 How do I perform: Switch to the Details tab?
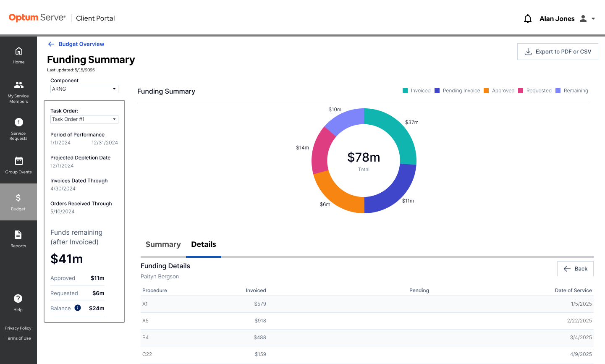pos(204,244)
